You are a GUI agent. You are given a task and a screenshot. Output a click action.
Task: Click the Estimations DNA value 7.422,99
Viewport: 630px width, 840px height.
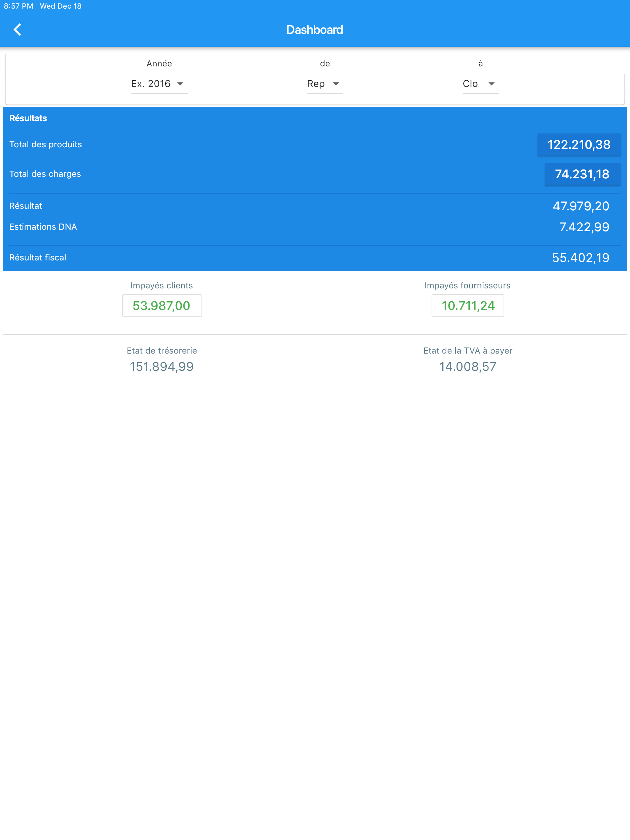coord(584,227)
